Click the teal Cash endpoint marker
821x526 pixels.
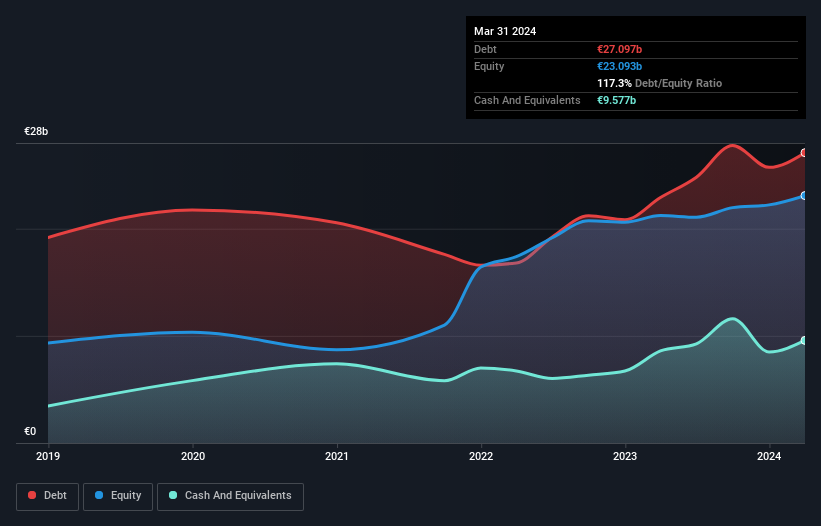pyautogui.click(x=804, y=341)
